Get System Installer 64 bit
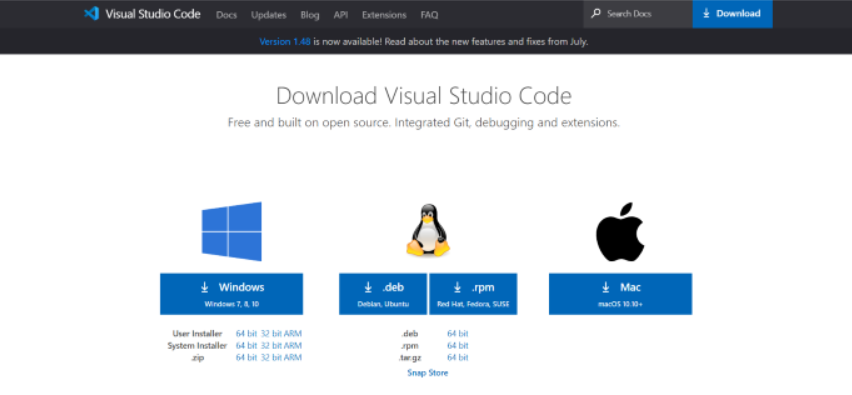 coord(246,345)
